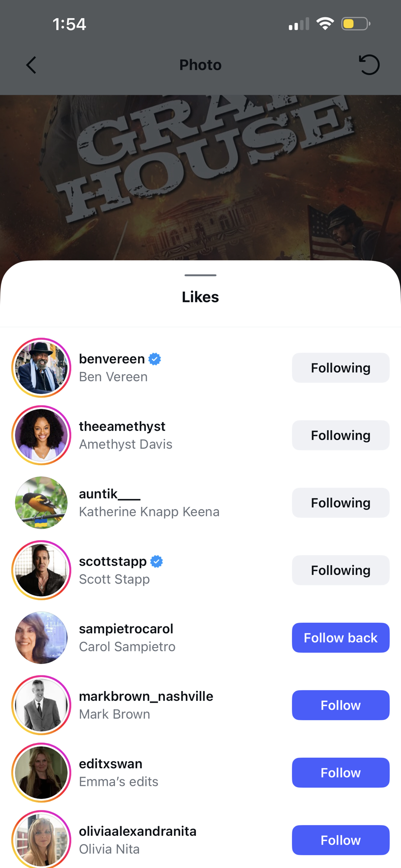The height and width of the screenshot is (868, 401).
Task: Follow editxswan account
Action: click(x=340, y=773)
